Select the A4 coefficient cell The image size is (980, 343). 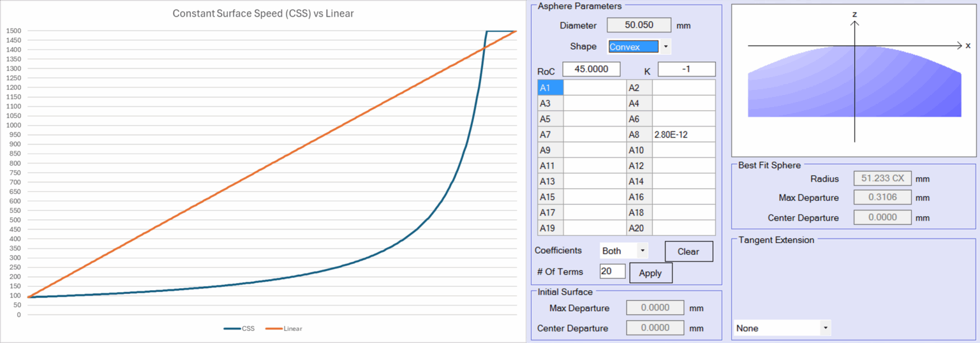coord(683,103)
